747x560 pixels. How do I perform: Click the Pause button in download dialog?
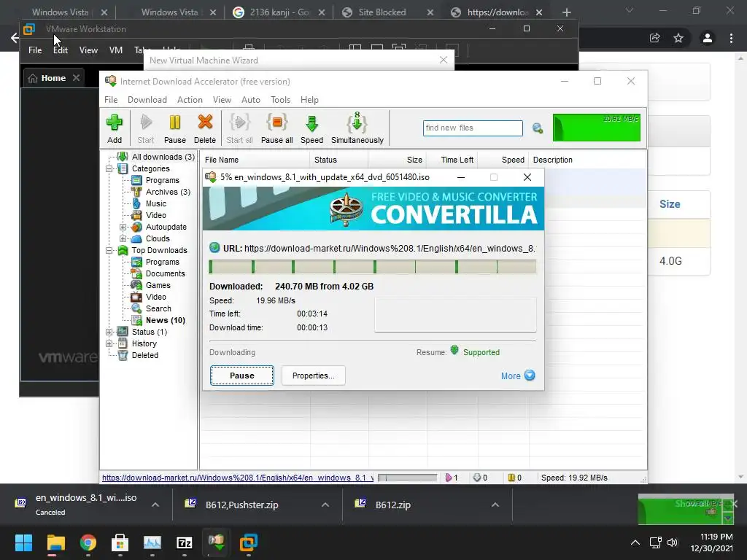(x=242, y=376)
